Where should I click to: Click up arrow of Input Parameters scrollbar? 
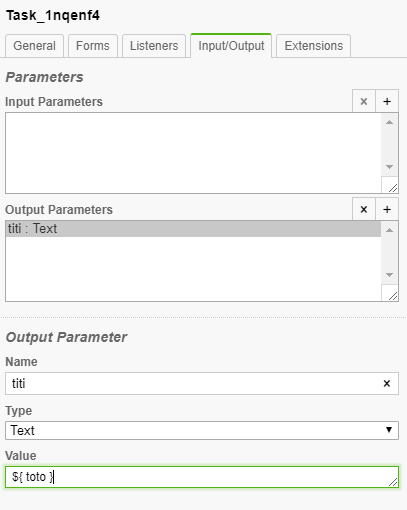[x=389, y=122]
